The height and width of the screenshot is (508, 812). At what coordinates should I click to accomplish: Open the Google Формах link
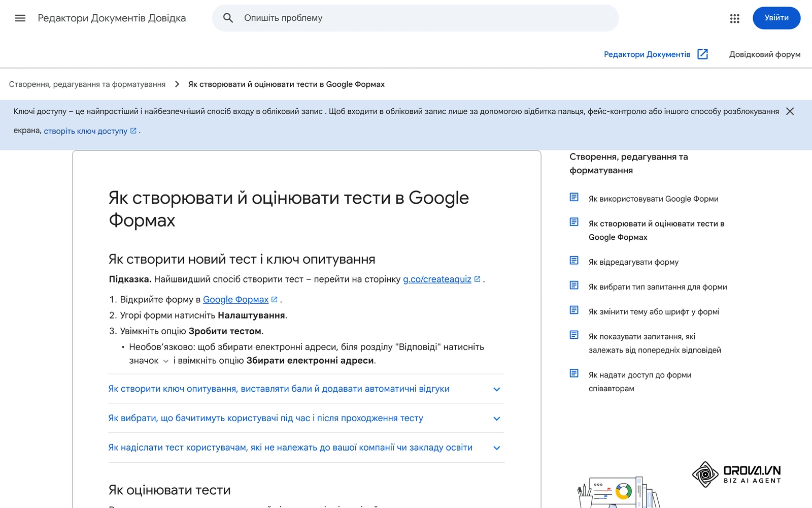coord(235,300)
